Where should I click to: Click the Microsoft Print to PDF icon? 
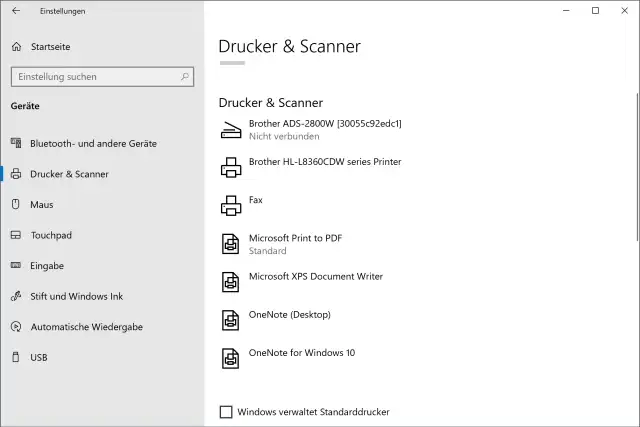click(231, 243)
